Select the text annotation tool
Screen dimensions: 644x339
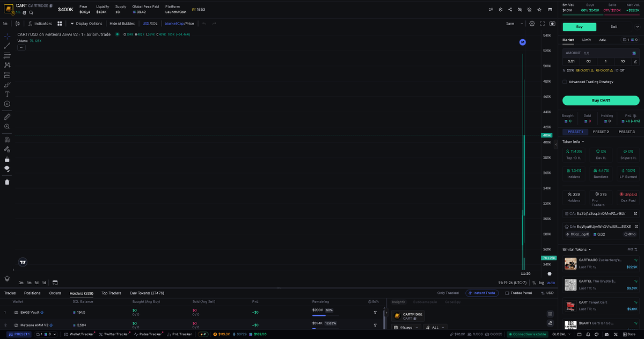click(7, 94)
